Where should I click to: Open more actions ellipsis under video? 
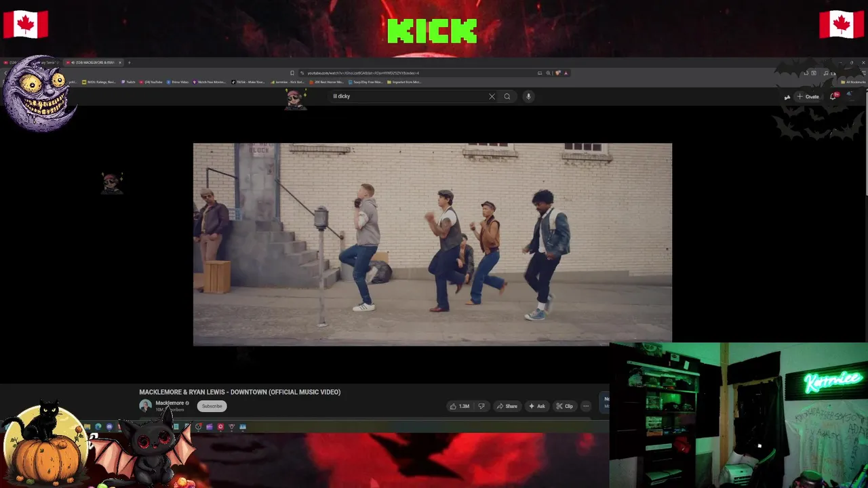click(x=586, y=406)
